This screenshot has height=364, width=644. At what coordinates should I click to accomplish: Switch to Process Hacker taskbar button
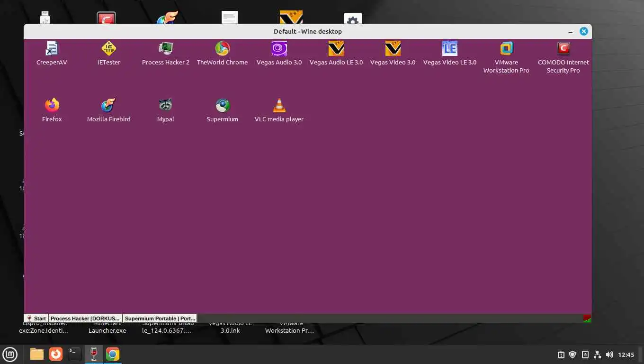[x=85, y=318]
